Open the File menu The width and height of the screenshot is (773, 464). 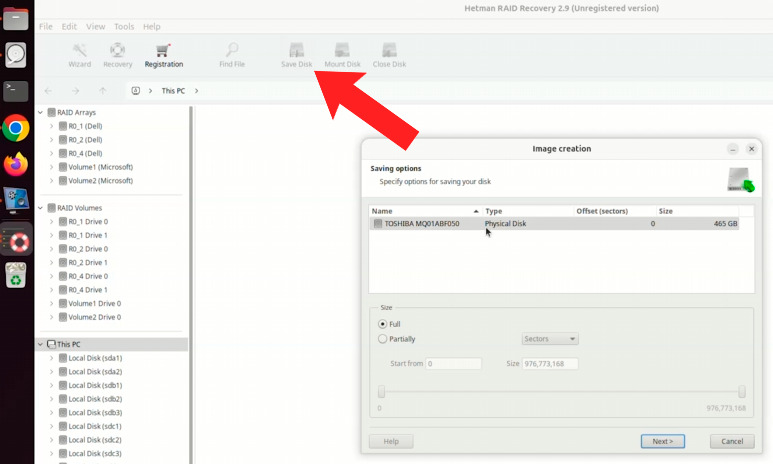[45, 27]
